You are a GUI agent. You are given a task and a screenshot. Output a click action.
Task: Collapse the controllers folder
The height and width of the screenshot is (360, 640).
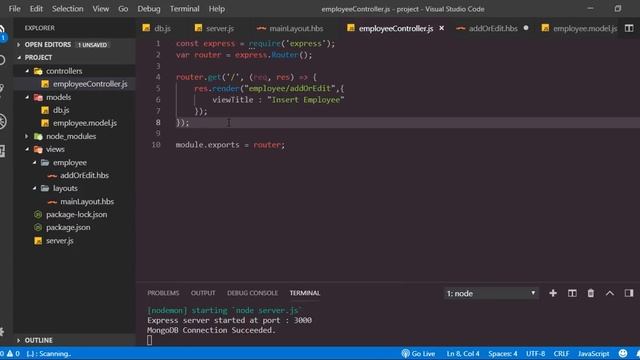pyautogui.click(x=27, y=71)
